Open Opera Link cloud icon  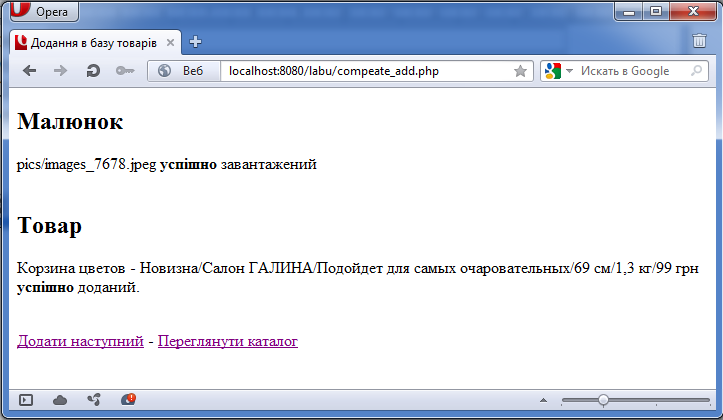coord(60,400)
